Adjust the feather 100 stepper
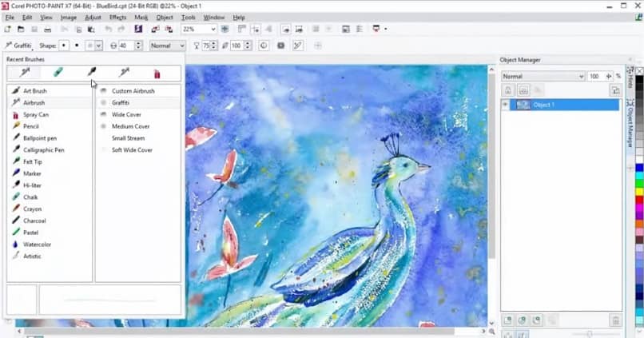 [x=248, y=46]
